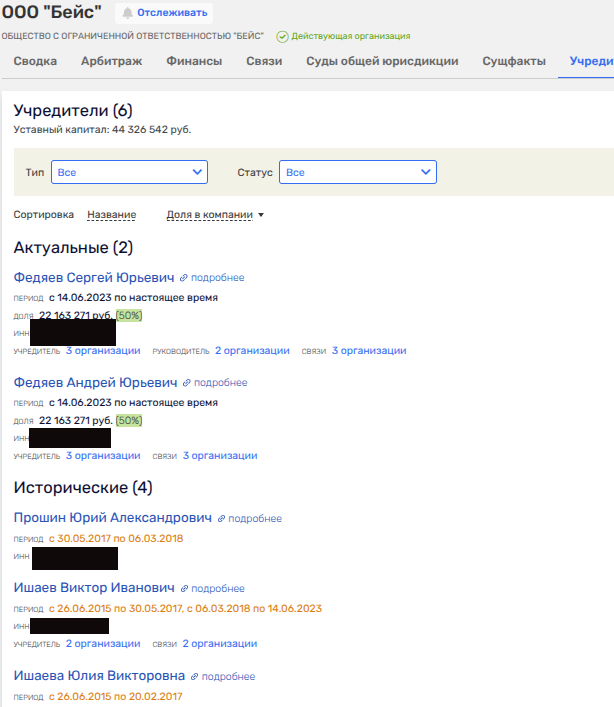
Task: Click link icon beside Ишаева Юлия Викторовна
Action: (194, 677)
